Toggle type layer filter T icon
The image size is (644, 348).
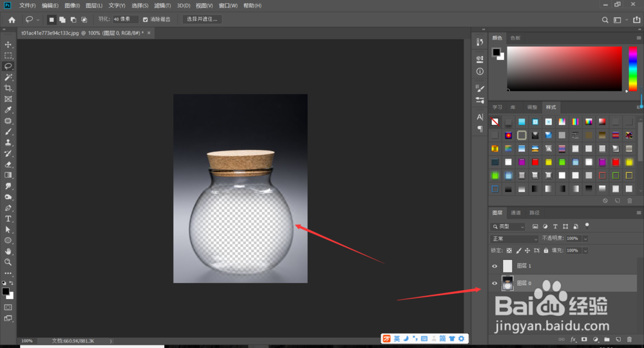555,226
